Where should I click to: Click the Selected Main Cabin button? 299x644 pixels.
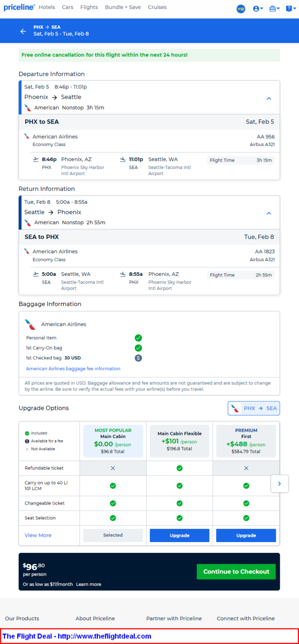point(113,535)
